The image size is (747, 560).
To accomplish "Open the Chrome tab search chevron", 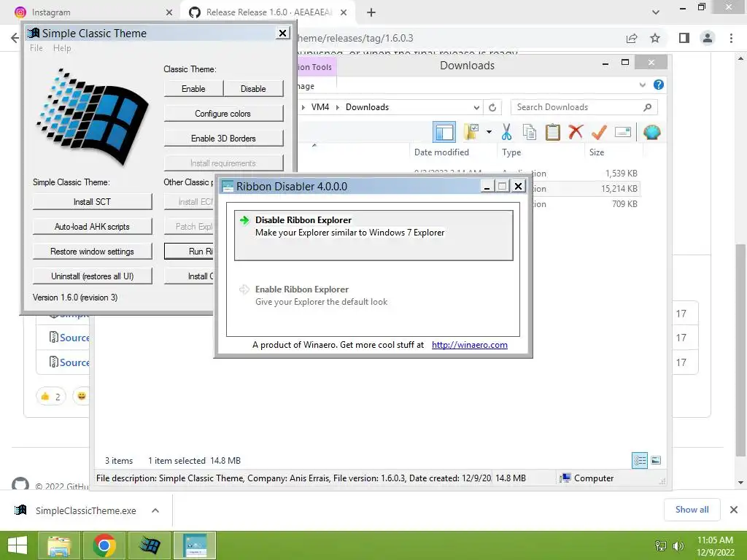I will pos(656,12).
